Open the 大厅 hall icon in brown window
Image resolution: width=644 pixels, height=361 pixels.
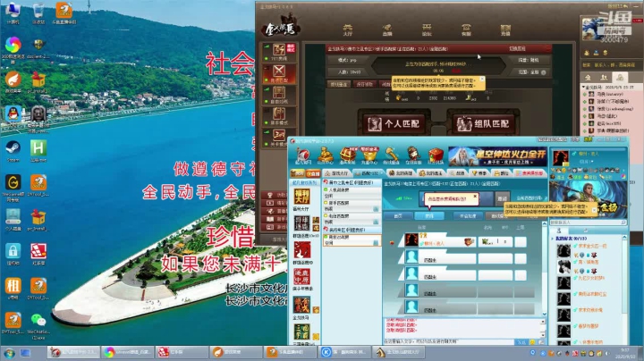pos(347,29)
